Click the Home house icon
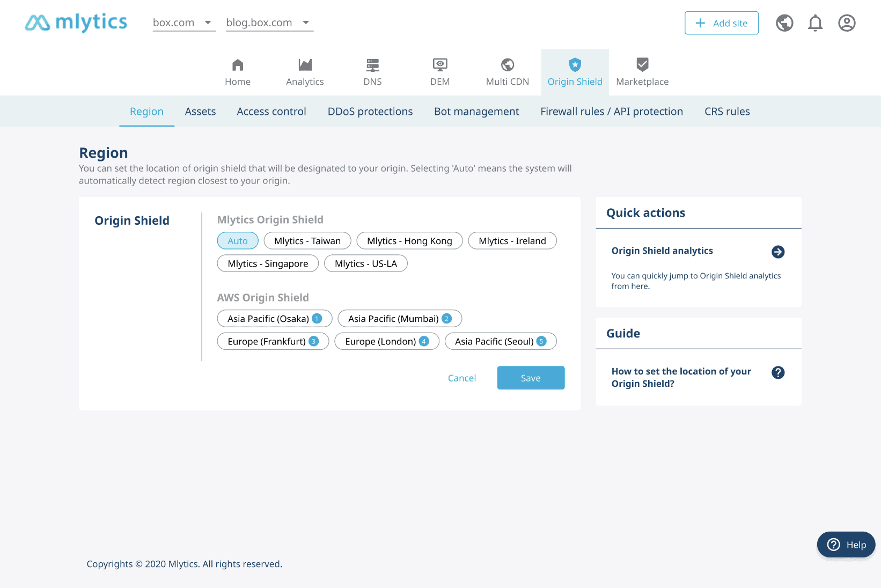Image resolution: width=881 pixels, height=588 pixels. 238,65
